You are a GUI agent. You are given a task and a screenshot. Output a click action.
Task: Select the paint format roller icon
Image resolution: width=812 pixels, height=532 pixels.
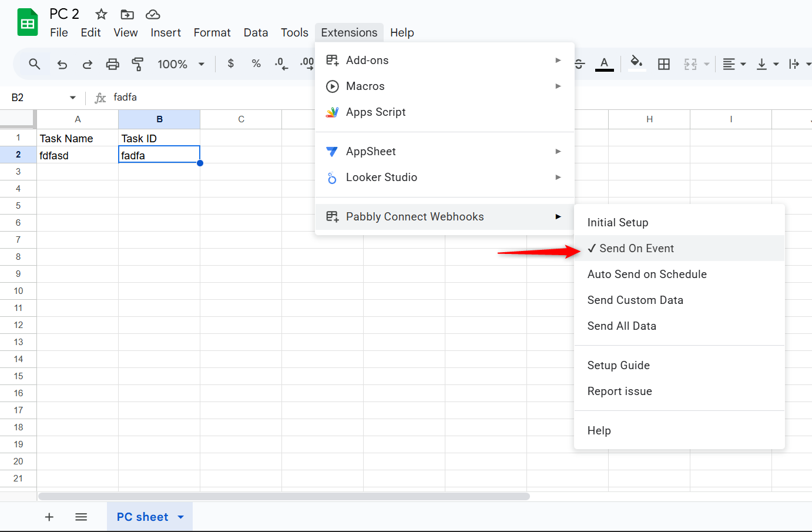point(137,64)
